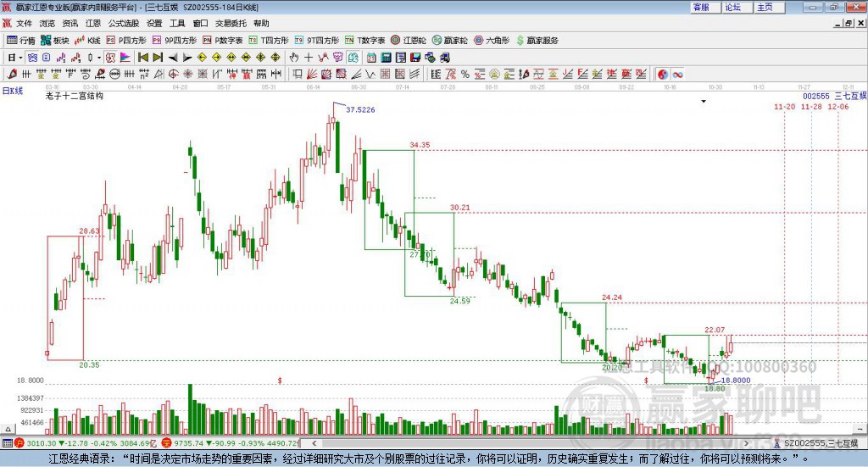Open the 窗口 menu

point(200,23)
